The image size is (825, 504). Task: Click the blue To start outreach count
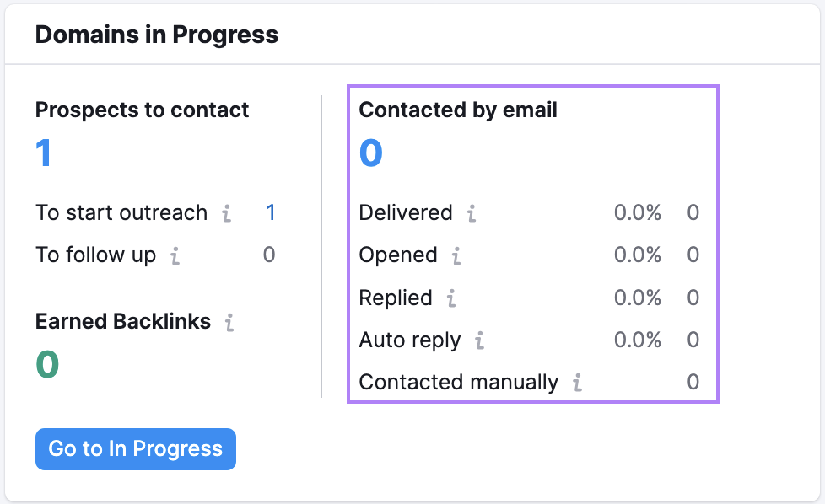[x=270, y=213]
